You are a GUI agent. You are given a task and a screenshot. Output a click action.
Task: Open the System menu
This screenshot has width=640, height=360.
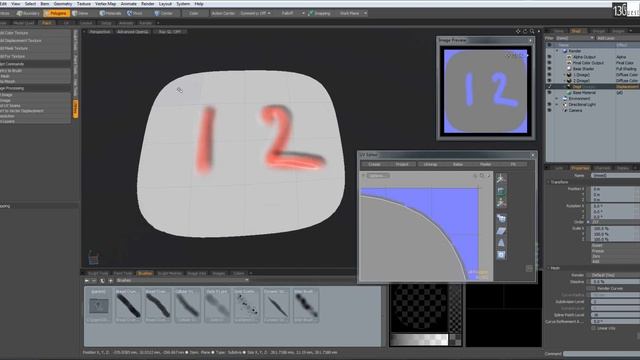[183, 4]
